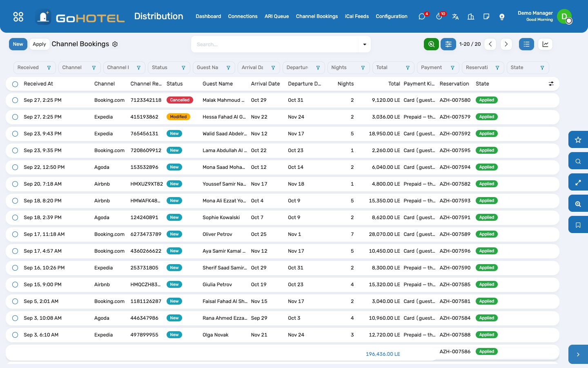The image size is (588, 368).
Task: Click total 196,436.00 LE
Action: [x=383, y=354]
